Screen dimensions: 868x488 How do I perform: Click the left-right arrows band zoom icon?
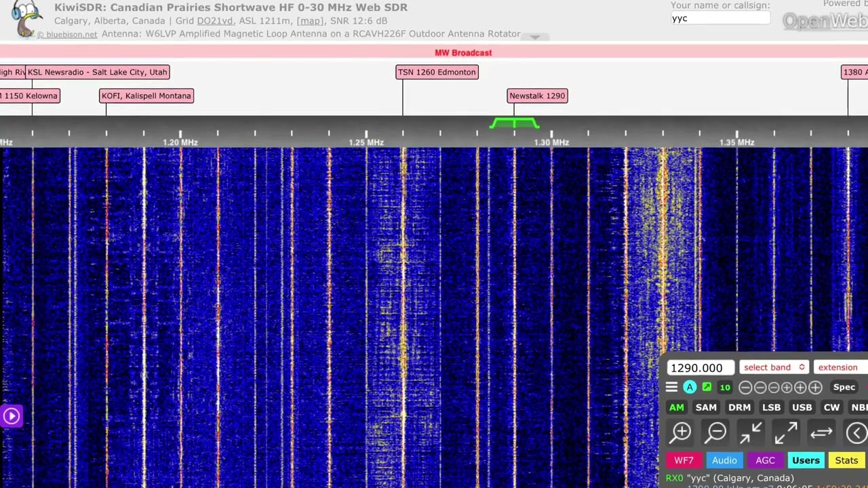(x=821, y=432)
